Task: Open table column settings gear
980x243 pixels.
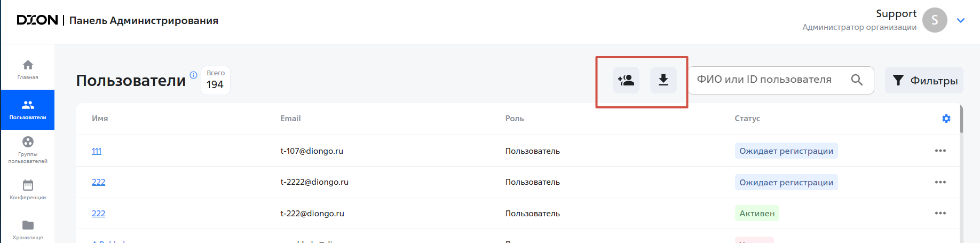Action: (946, 119)
